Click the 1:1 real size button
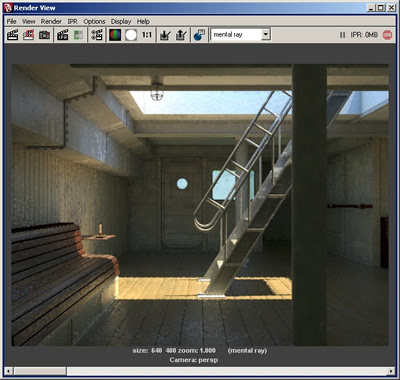Viewport: 400px width, 380px height. pyautogui.click(x=147, y=35)
